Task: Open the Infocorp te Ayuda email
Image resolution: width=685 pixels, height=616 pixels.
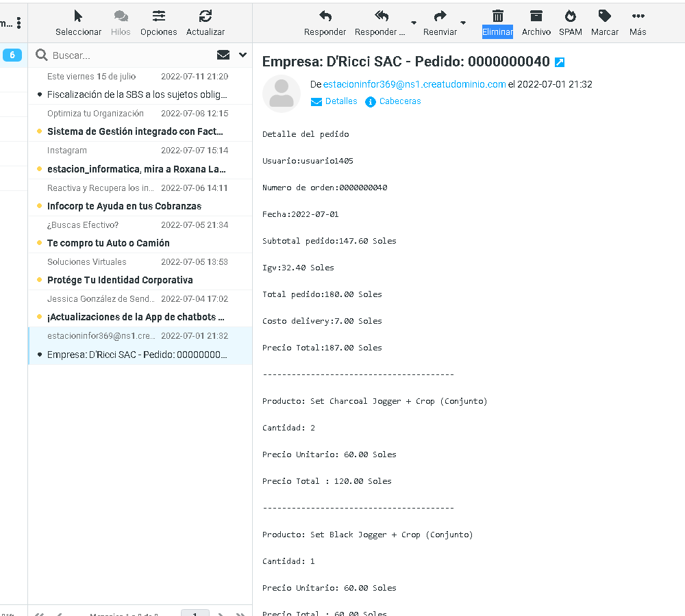Action: 124,206
